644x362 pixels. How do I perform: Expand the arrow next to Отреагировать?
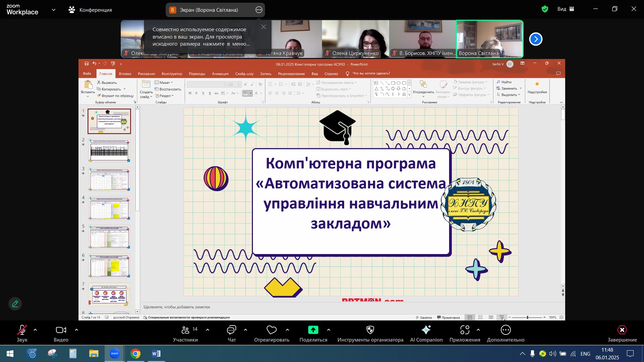[x=287, y=330]
